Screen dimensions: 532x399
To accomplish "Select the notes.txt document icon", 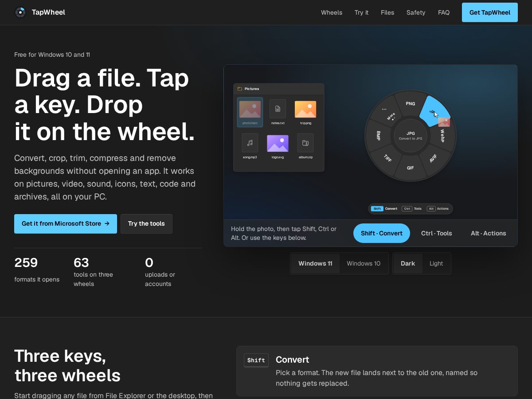I will tap(278, 109).
